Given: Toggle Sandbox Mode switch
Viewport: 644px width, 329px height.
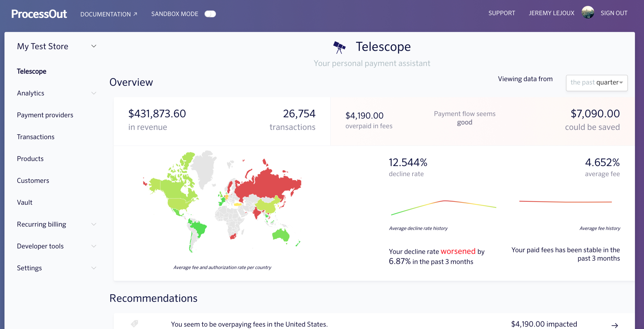Looking at the screenshot, I should [210, 14].
